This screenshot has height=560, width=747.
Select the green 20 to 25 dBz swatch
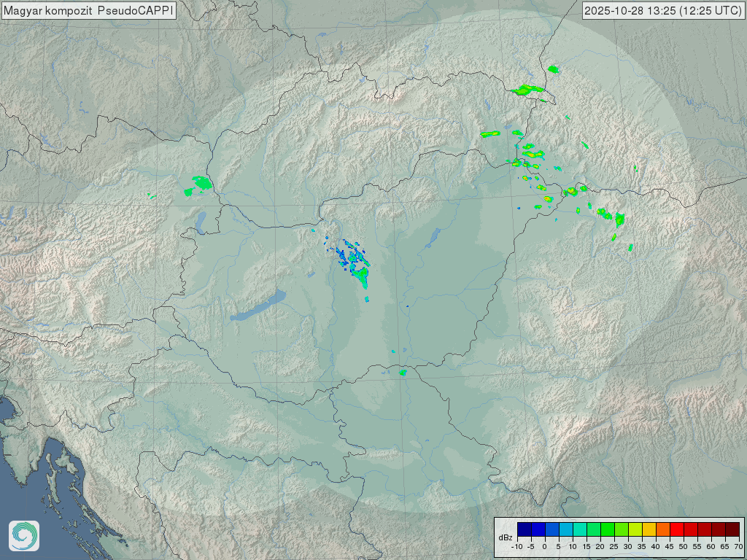click(607, 529)
